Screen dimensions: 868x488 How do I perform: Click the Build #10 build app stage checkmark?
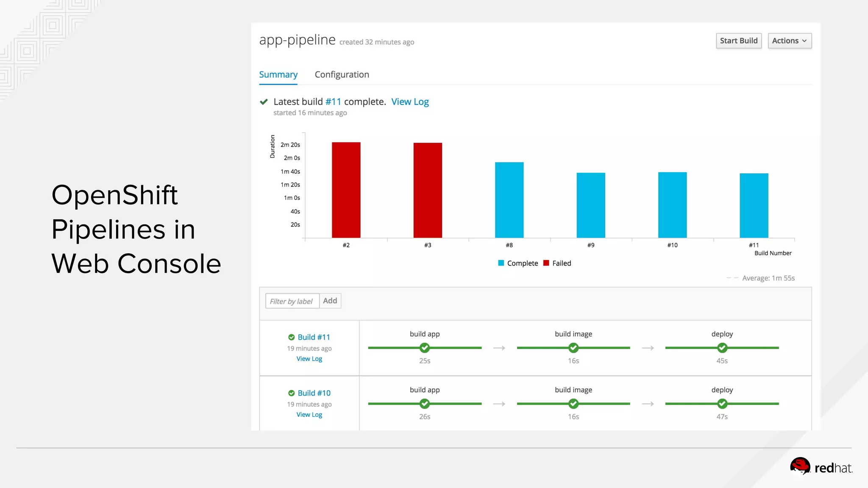425,404
